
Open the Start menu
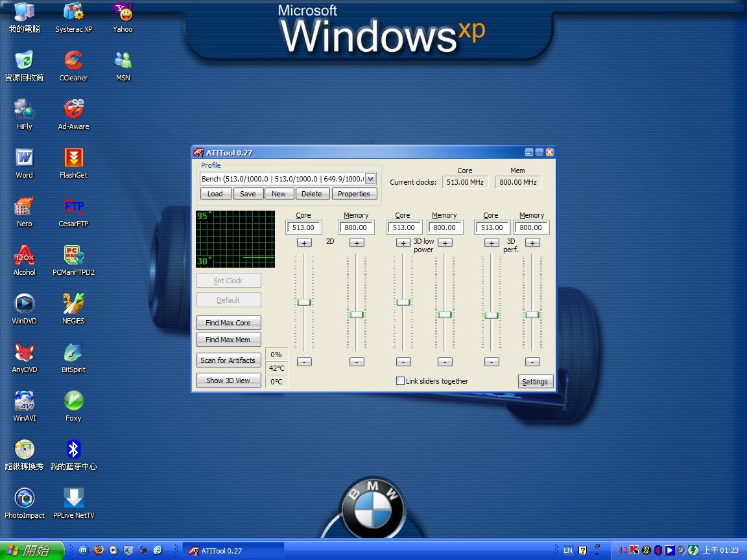click(31, 550)
